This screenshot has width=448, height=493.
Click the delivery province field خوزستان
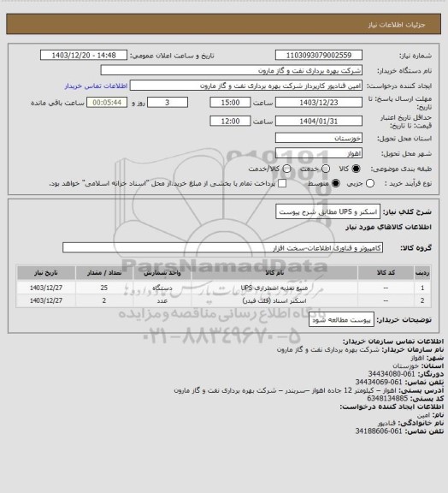pyautogui.click(x=319, y=138)
